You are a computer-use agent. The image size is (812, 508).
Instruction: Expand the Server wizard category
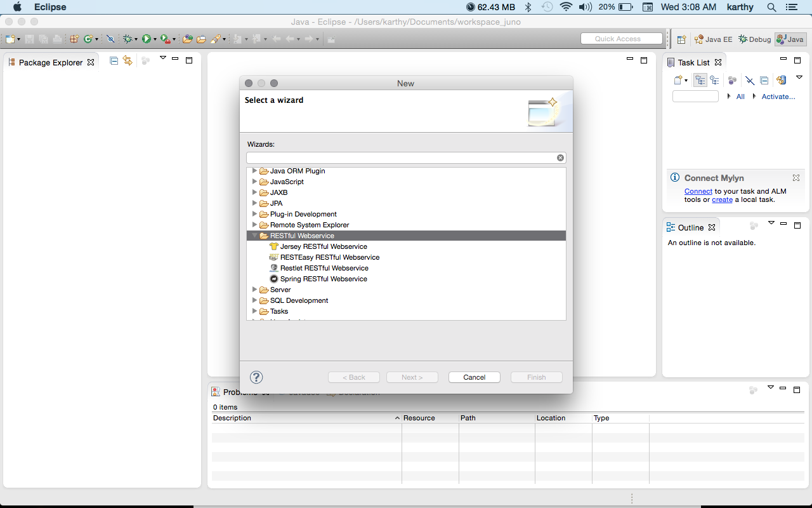(x=254, y=290)
